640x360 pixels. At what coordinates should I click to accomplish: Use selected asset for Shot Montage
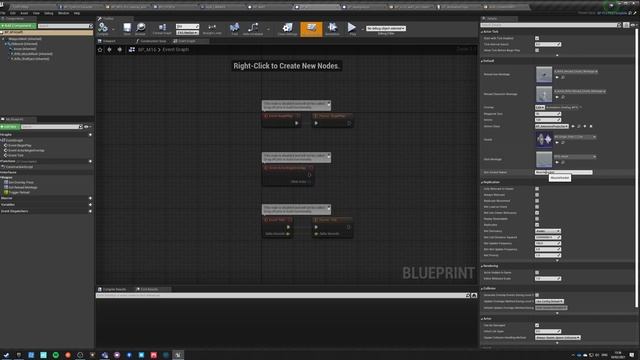[x=557, y=162]
